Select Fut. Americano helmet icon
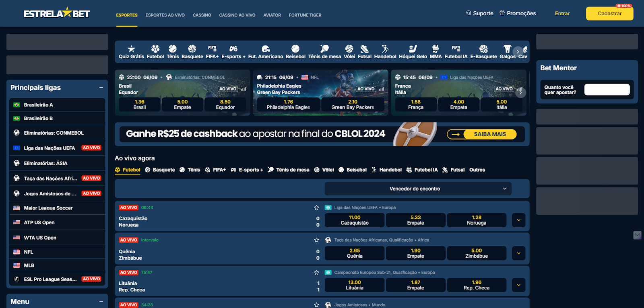 [x=266, y=49]
